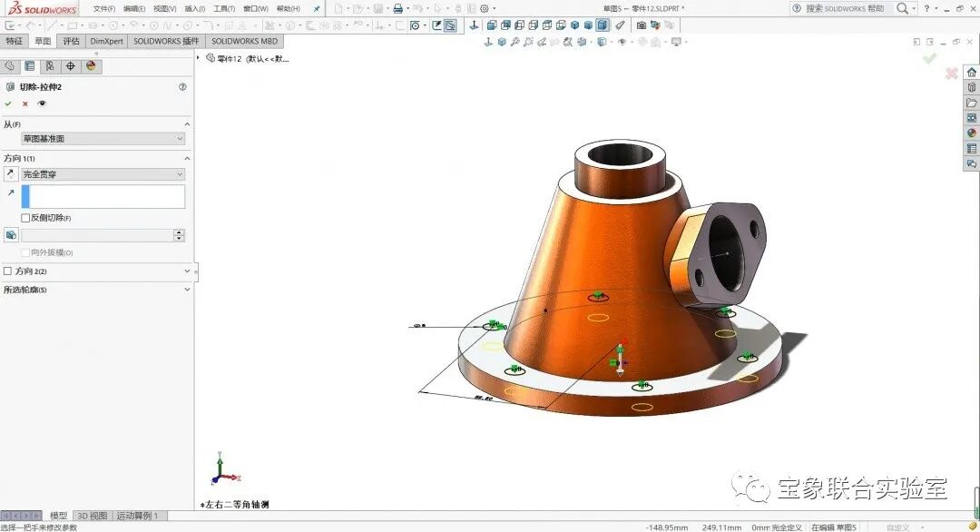Pin the menu bar with the pushpin
The image size is (980, 532).
[x=317, y=9]
